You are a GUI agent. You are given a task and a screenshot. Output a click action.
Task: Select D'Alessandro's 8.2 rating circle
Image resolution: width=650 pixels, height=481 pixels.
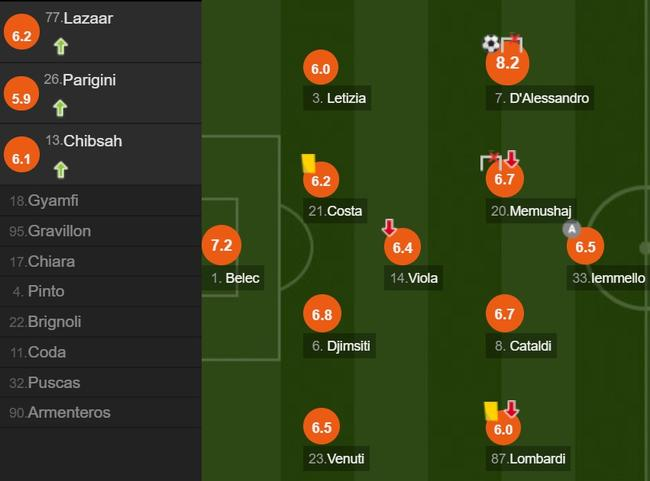point(507,64)
